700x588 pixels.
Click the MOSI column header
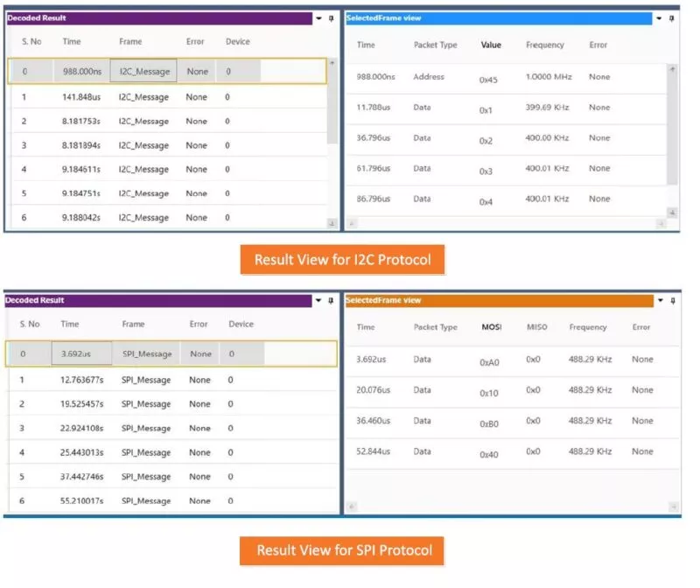tap(492, 327)
